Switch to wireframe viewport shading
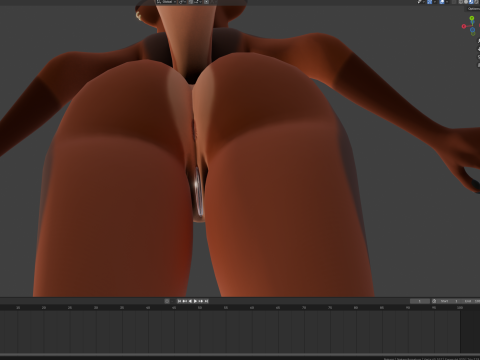The height and width of the screenshot is (360, 480). [461, 2]
